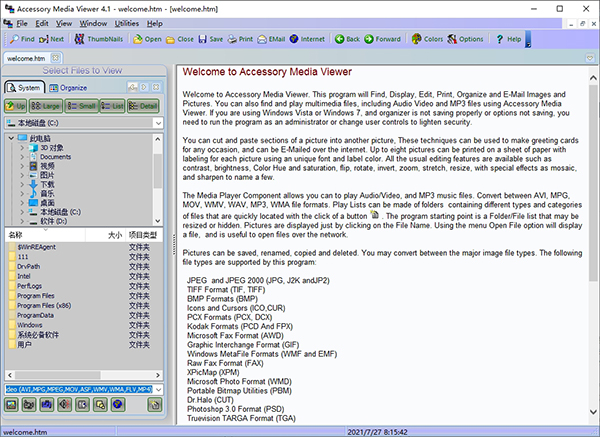This screenshot has width=600, height=437.
Task: Click the Internet globe button
Action: pyautogui.click(x=307, y=39)
